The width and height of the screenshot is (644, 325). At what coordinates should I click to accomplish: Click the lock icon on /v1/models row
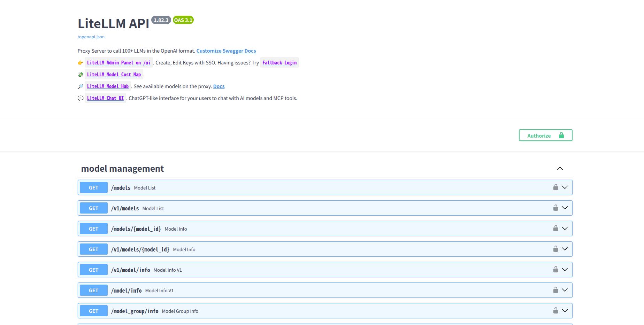556,208
